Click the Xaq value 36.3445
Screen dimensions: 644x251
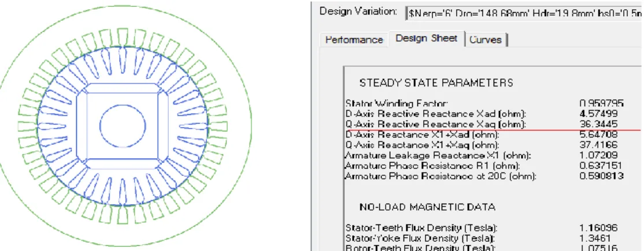tap(599, 124)
